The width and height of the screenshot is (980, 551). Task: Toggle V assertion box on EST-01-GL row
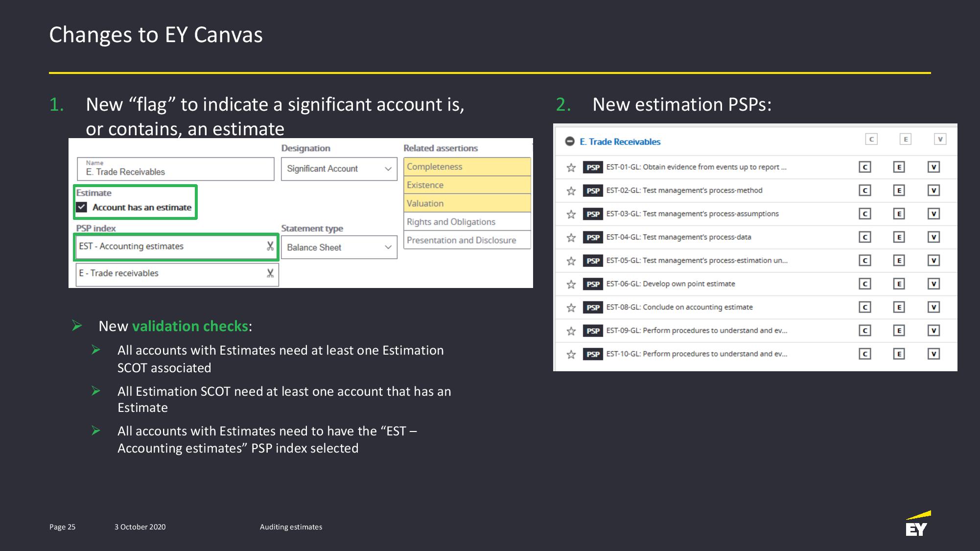click(933, 167)
